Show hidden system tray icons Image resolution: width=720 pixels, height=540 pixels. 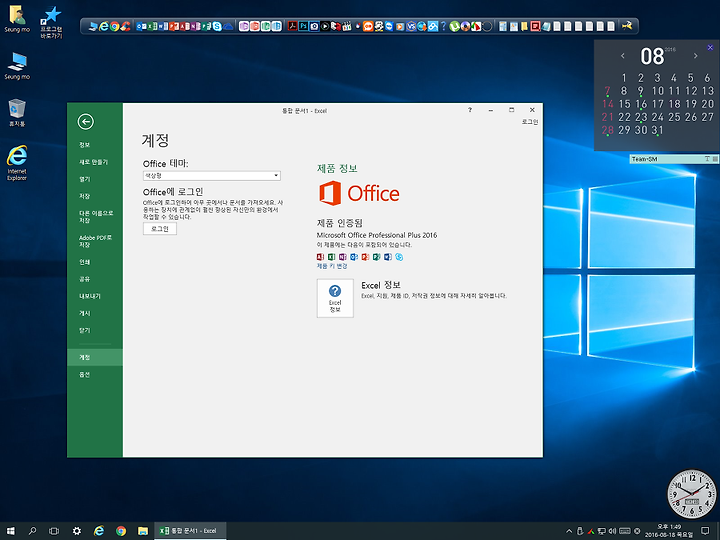point(569,531)
